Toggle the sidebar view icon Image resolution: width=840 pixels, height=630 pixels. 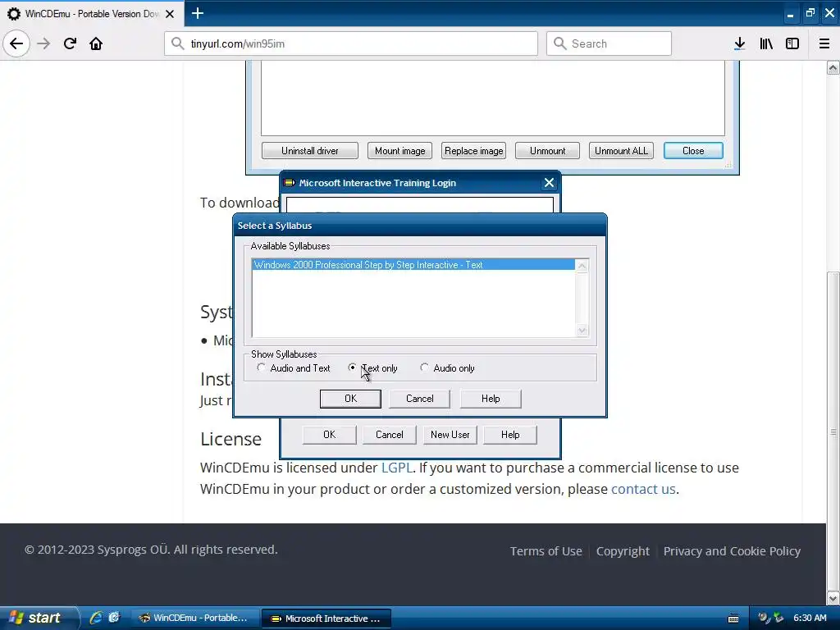792,43
